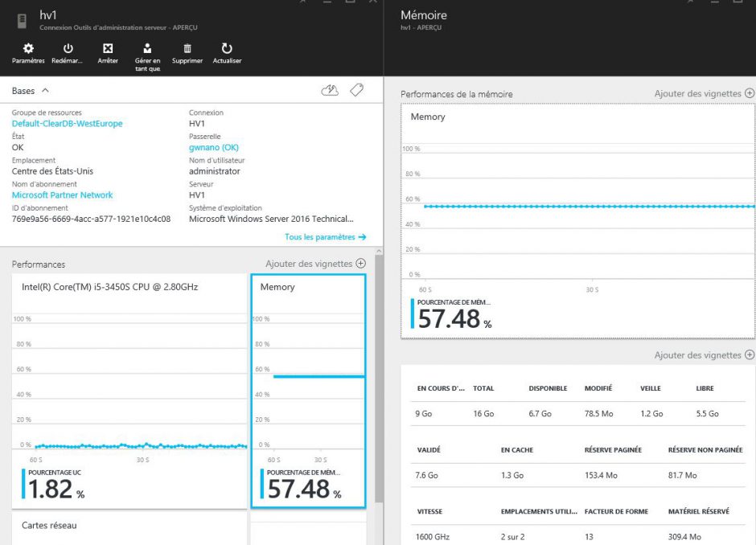
Task: Add tiles in the Performances section
Action: point(315,264)
